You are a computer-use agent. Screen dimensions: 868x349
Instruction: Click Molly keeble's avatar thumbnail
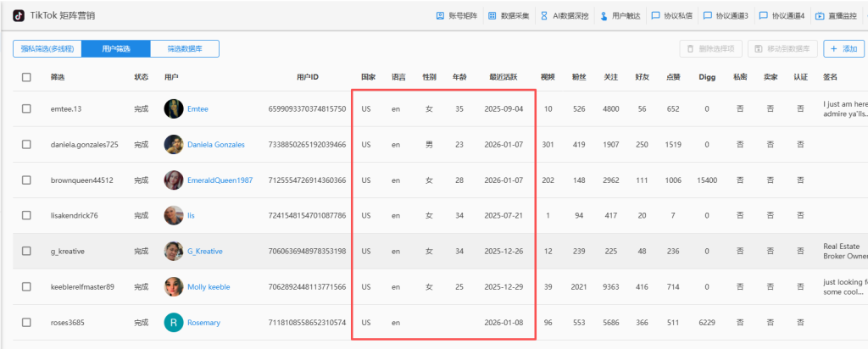click(x=174, y=286)
